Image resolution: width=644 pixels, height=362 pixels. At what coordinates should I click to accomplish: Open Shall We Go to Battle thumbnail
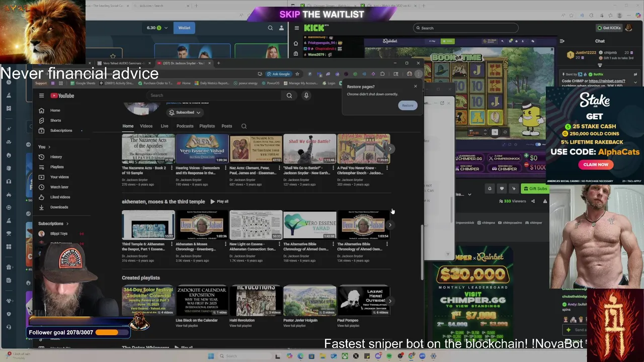(x=309, y=149)
